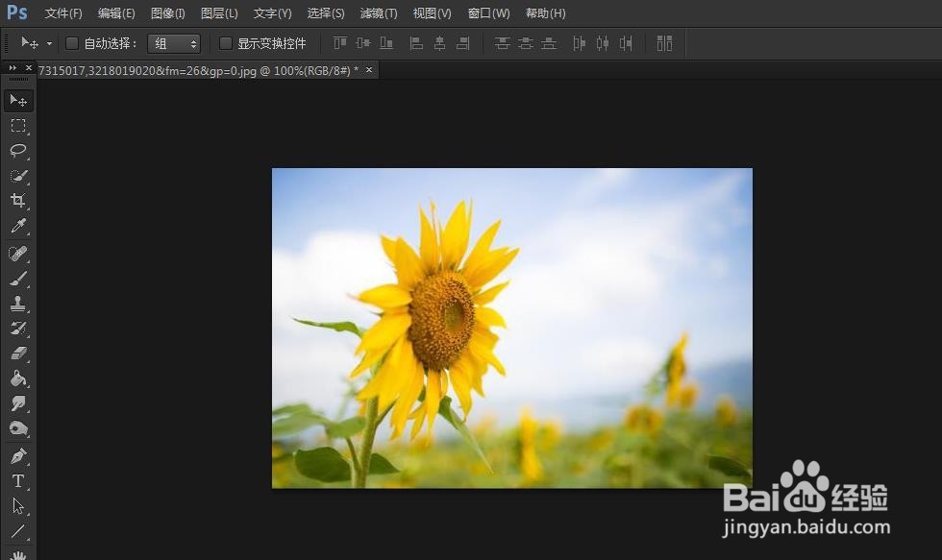Screen dimensions: 942x560
Task: Open the 选择(S) menu
Action: (326, 13)
